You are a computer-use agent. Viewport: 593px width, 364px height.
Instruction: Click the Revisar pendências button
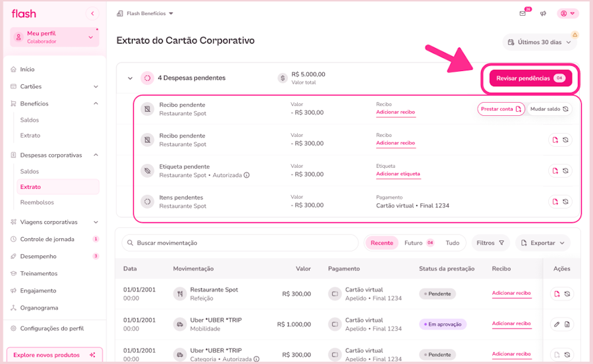[530, 78]
